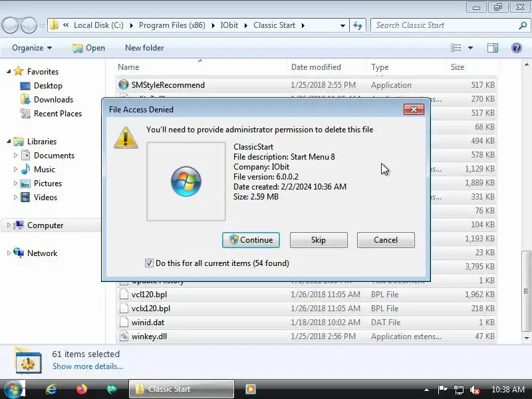The width and height of the screenshot is (532, 399).
Task: Open recent pages dropdown beside nav buttons
Action: [x=43, y=25]
